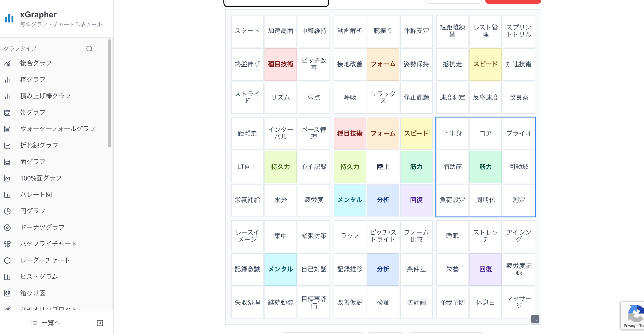
Task: Select the バタフライチャート icon
Action: coord(7,244)
